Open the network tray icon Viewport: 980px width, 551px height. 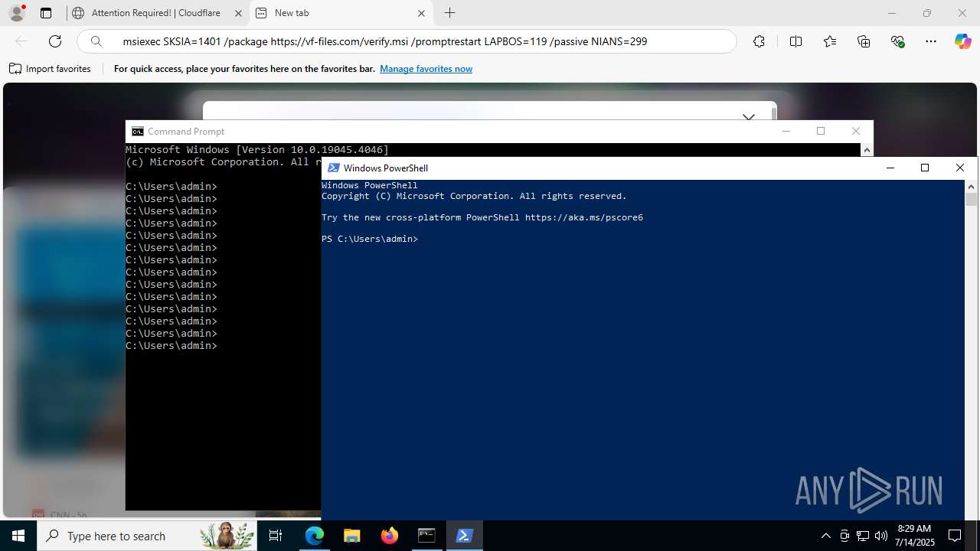tap(863, 536)
